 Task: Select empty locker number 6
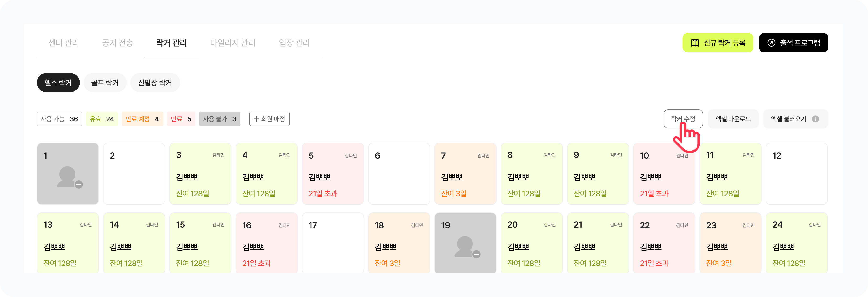(399, 174)
